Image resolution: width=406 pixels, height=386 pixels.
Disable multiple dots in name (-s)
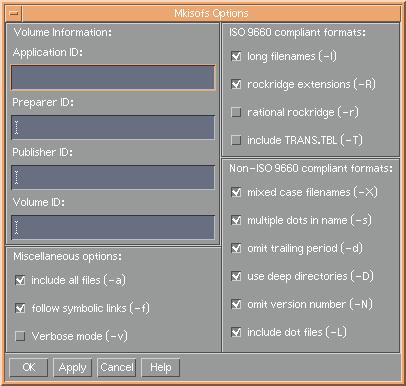[x=236, y=220]
